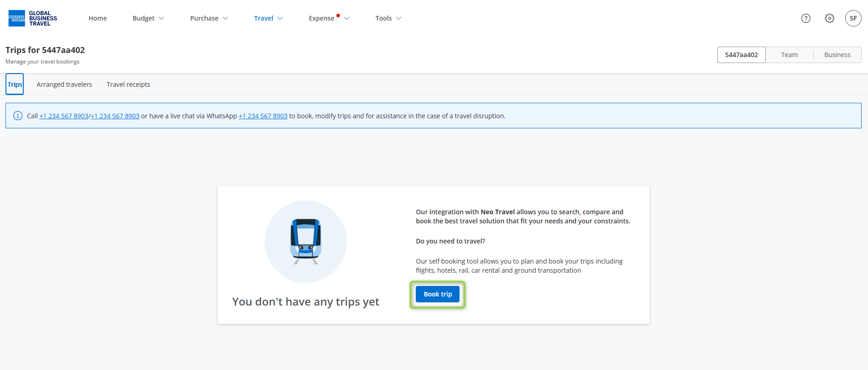Open the settings gear icon

pos(830,18)
